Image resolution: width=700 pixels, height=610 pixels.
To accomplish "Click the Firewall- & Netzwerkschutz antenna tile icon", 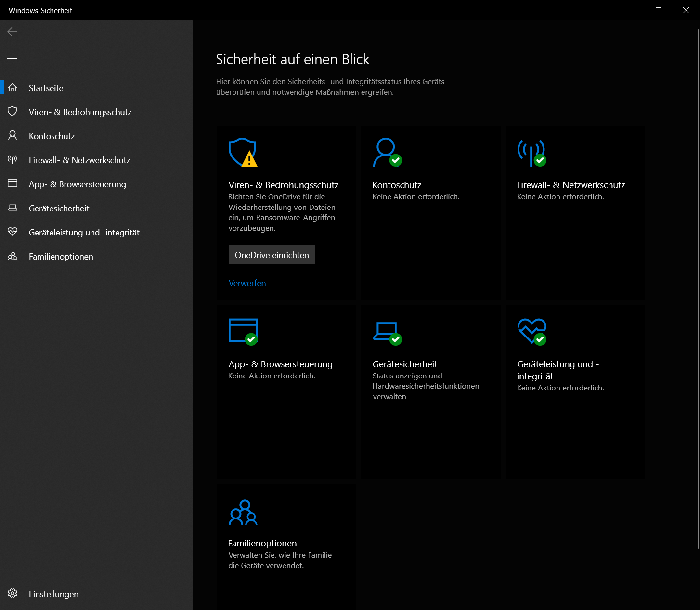I will [x=531, y=152].
